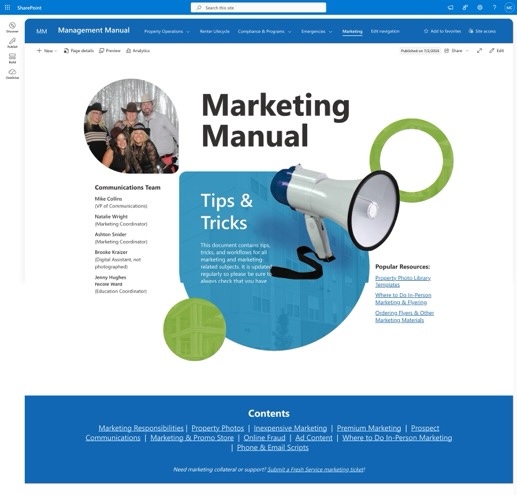Click the SharePoint home label
The height and width of the screenshot is (495, 517).
29,8
